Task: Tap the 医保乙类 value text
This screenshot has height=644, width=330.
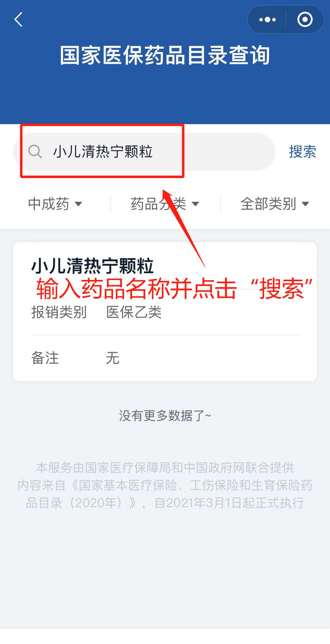Action: point(134,312)
